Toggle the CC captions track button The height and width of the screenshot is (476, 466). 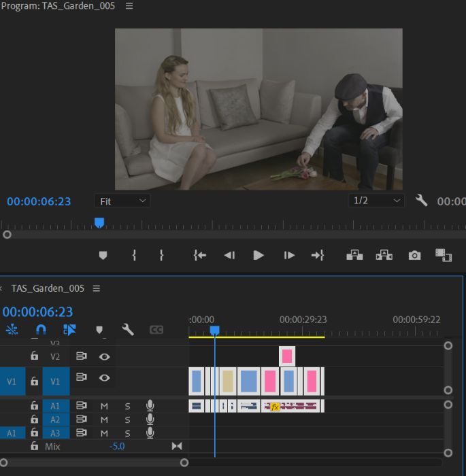pos(156,330)
